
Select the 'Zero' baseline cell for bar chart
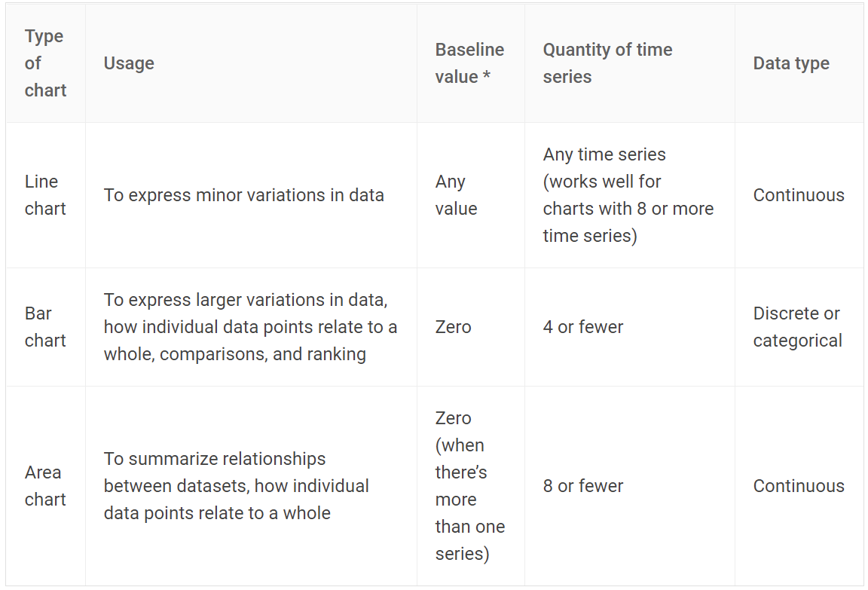470,326
